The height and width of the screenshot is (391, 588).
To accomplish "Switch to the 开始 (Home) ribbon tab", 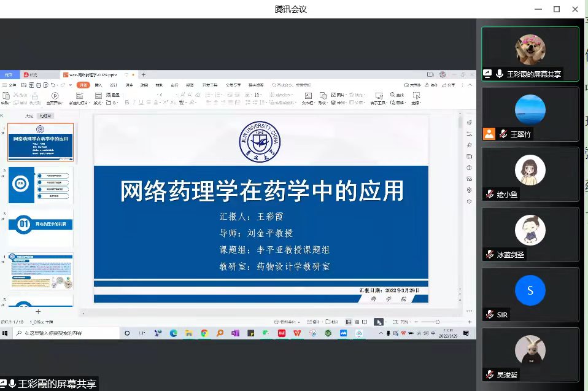I will coord(83,85).
